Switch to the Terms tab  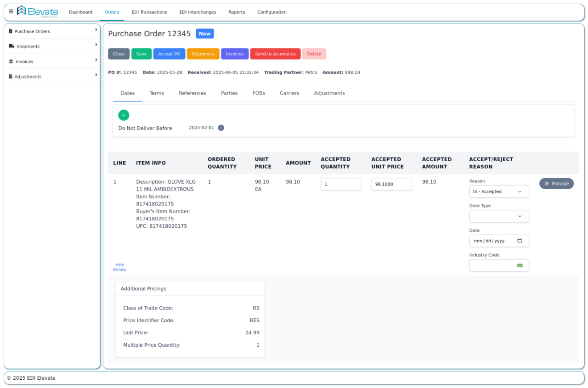point(157,93)
